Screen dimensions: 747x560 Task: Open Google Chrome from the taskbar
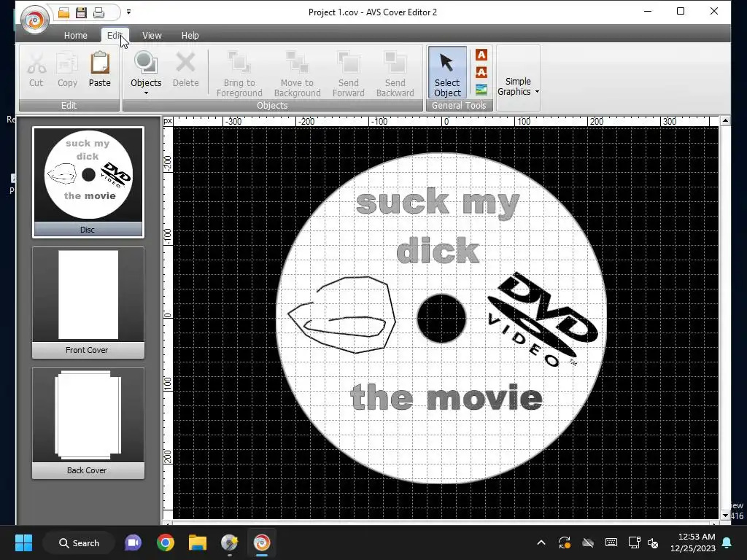point(166,542)
